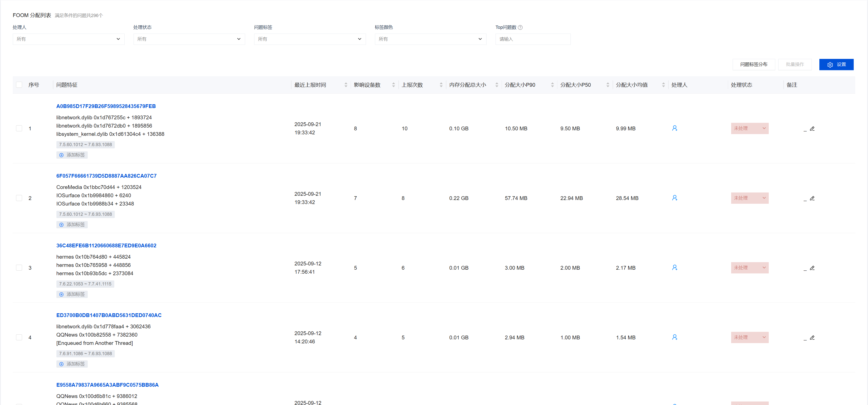Screen dimensions: 868x405
Task: Check the checkbox for row 2
Action: 19,198
